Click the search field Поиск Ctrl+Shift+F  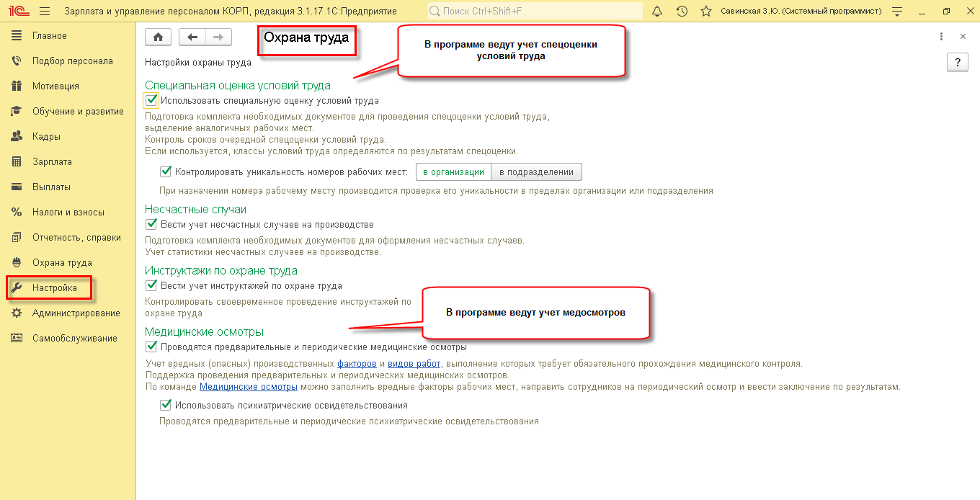[535, 12]
